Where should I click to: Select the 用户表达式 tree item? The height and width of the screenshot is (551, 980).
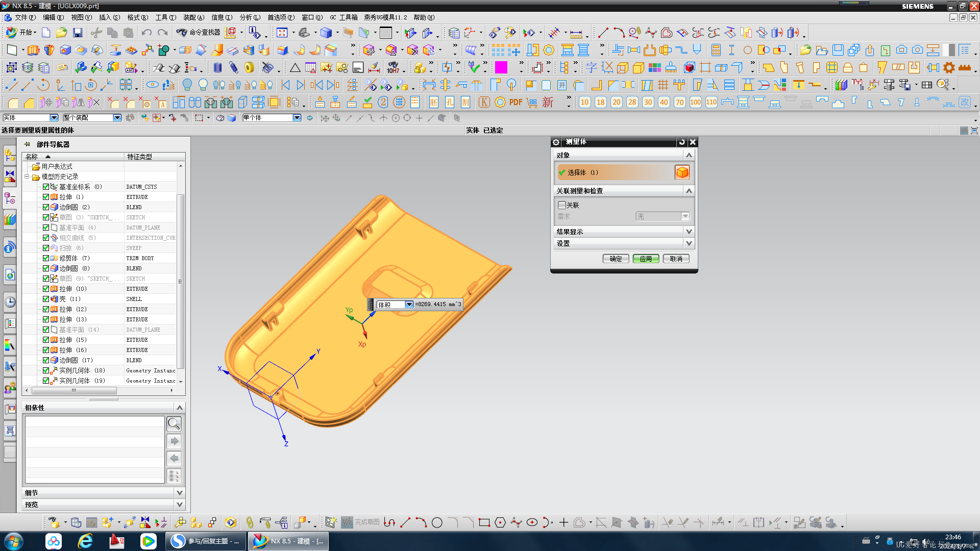(x=57, y=166)
